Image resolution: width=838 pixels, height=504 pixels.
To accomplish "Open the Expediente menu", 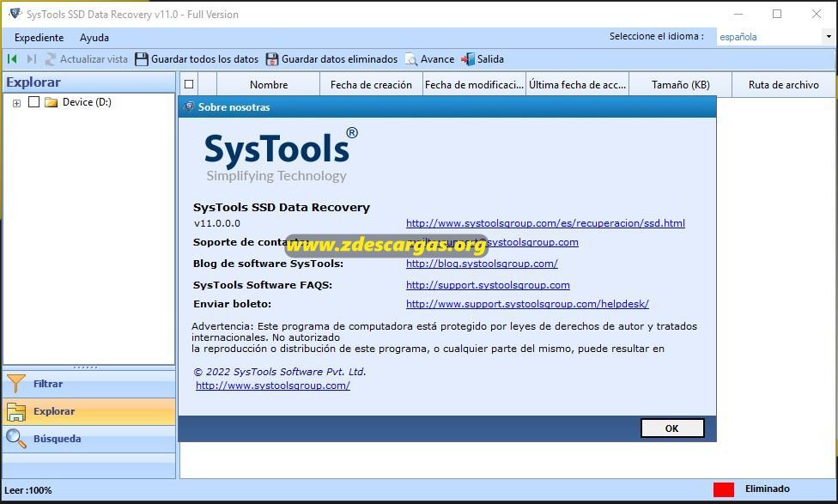I will point(39,38).
